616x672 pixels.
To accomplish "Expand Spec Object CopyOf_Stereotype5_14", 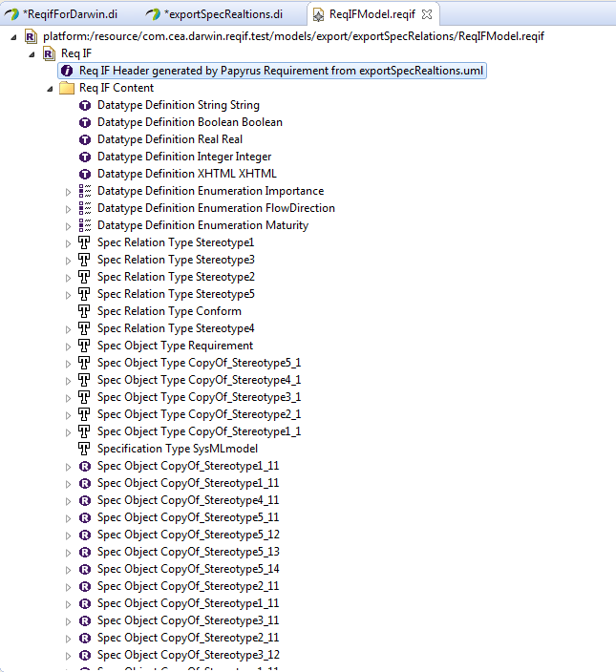I will point(68,570).
